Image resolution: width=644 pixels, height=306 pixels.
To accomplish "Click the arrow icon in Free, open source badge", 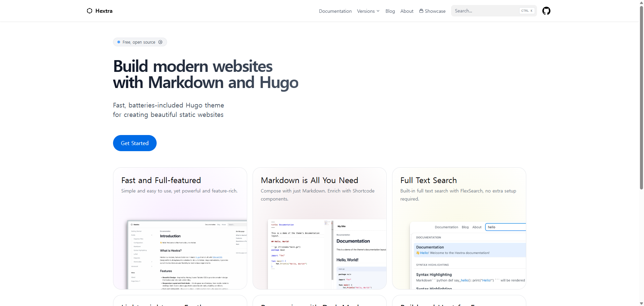I will [x=160, y=42].
